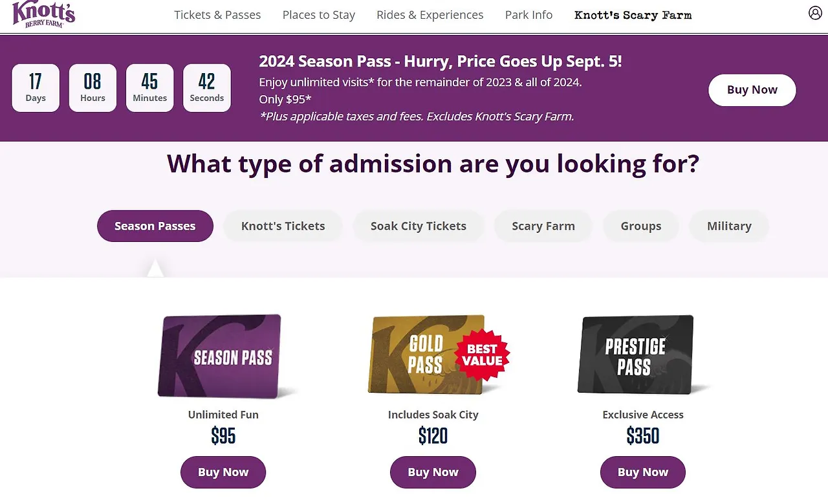Browse the Rides & Experiences menu

[430, 14]
